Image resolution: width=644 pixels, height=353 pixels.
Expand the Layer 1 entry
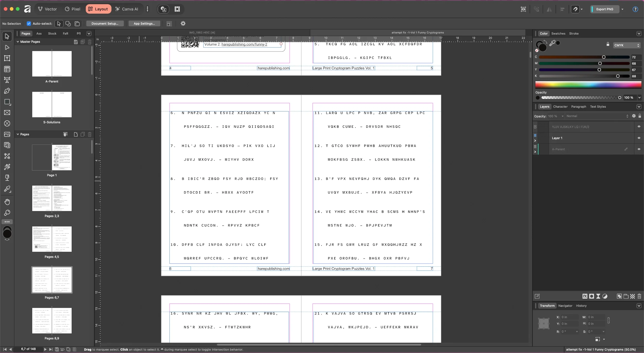point(535,140)
